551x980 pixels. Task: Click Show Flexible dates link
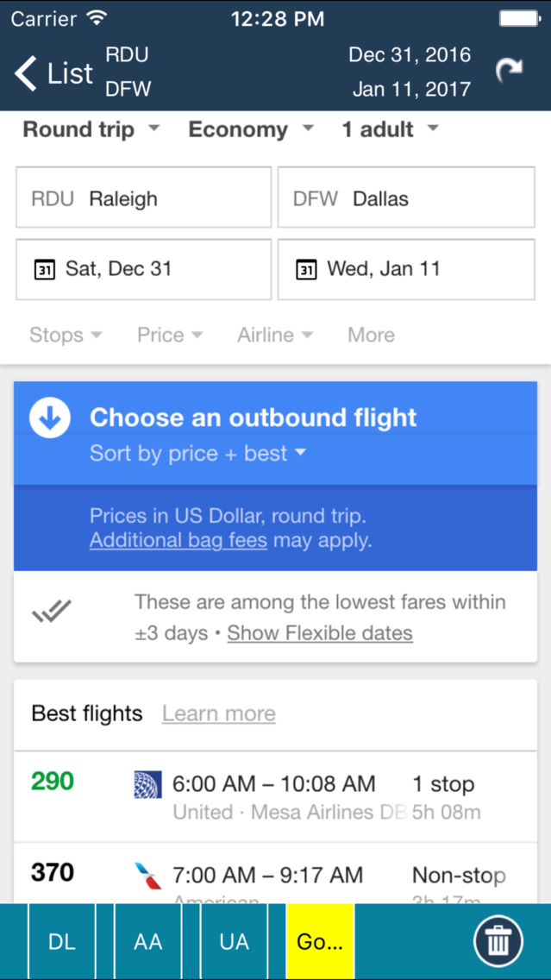click(320, 633)
